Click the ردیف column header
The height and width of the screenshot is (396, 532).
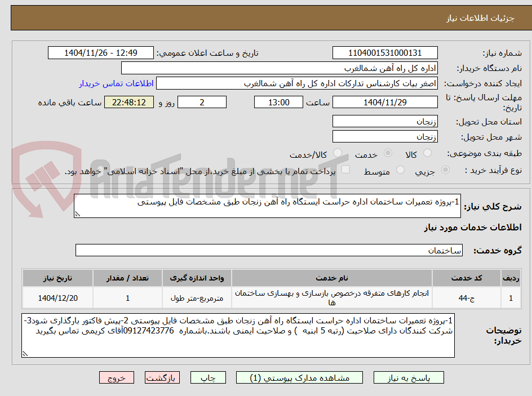point(511,278)
